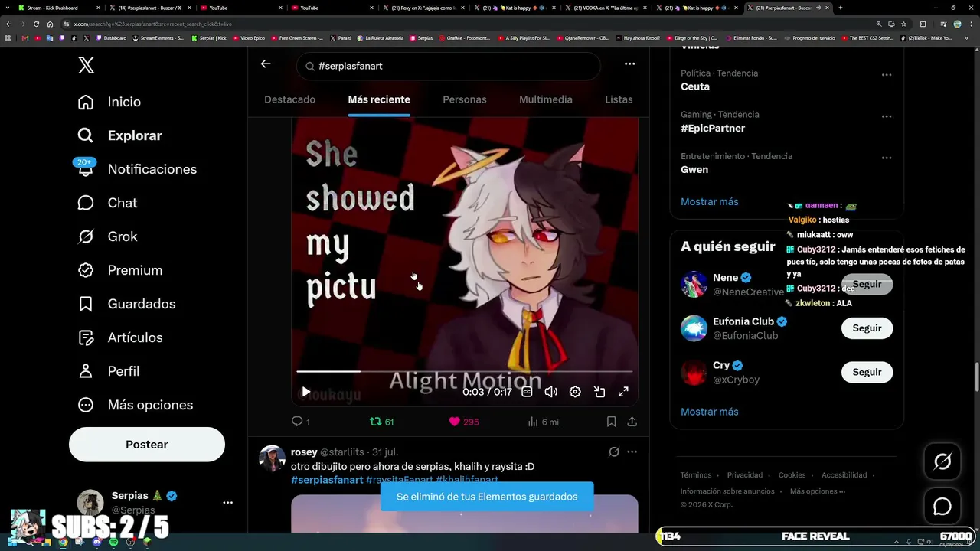
Task: Switch to the Multimedia tab
Action: click(546, 99)
